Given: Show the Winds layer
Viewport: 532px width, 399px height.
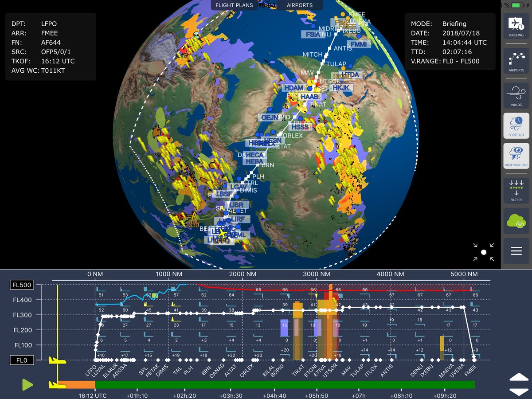Looking at the screenshot, I should [516, 96].
